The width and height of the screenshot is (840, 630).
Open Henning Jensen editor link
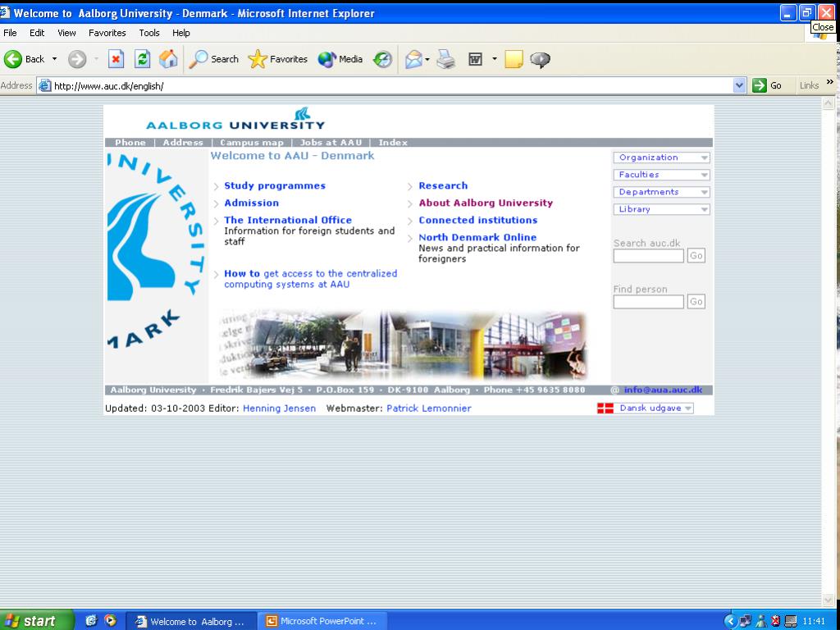tap(279, 409)
